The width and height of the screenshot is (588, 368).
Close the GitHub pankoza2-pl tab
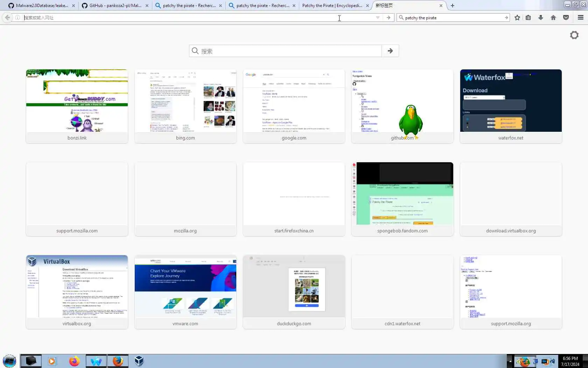(x=147, y=6)
